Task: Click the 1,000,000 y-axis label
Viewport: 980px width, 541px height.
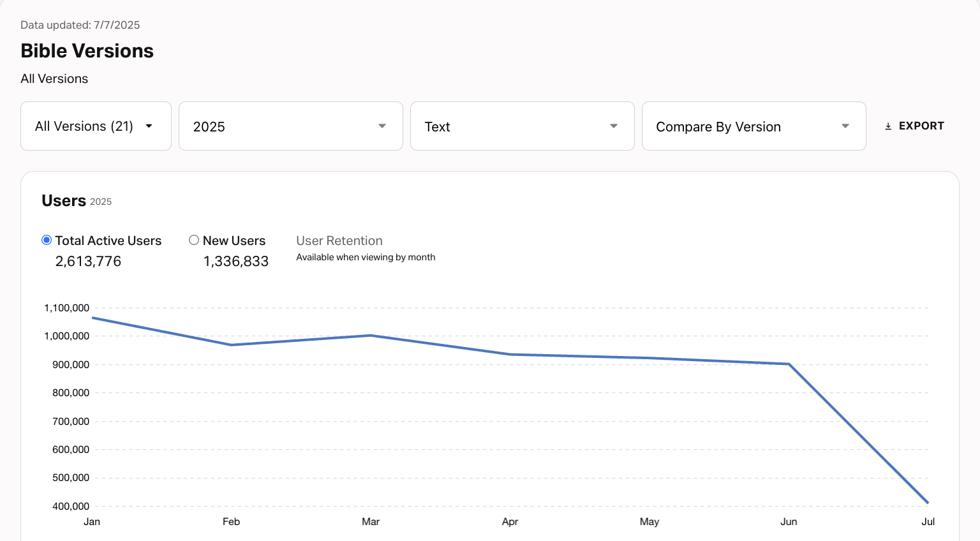Action: [x=66, y=336]
